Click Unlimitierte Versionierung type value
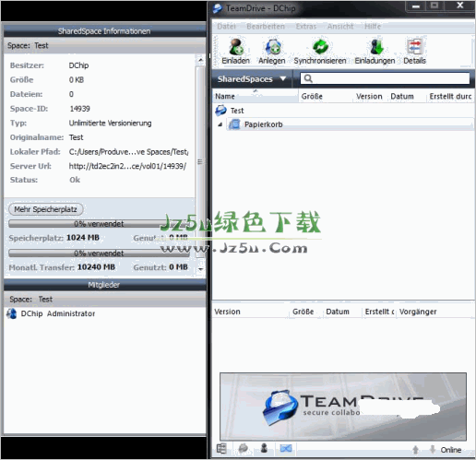Screen dimensions: 476x460 tap(110, 124)
